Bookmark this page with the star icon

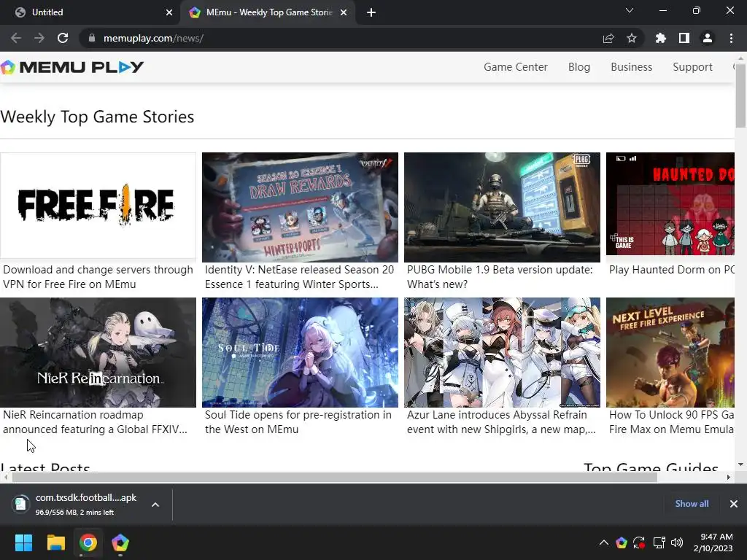coord(632,38)
